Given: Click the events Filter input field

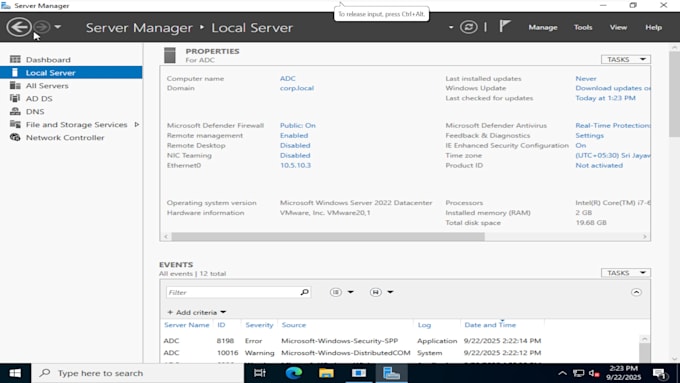Looking at the screenshot, I should click(232, 292).
